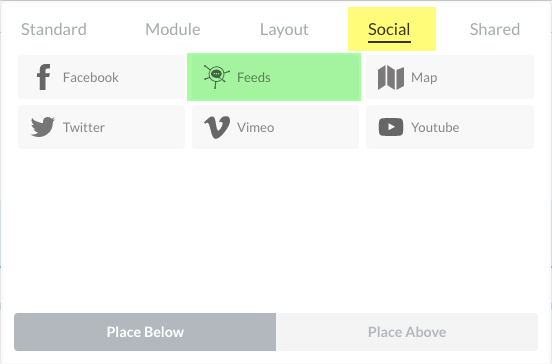
Task: Choose Place Below button
Action: pyautogui.click(x=145, y=332)
